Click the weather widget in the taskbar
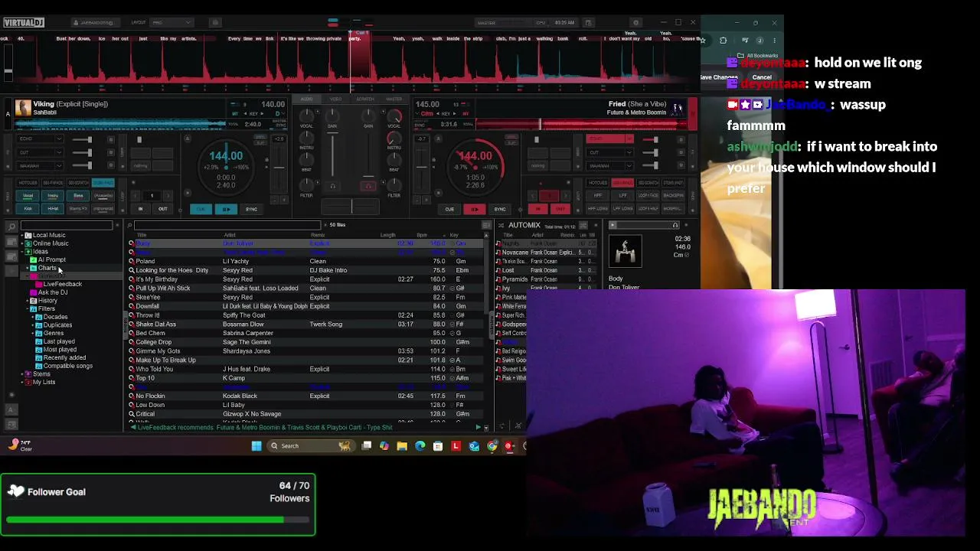The image size is (980, 551). coord(21,445)
